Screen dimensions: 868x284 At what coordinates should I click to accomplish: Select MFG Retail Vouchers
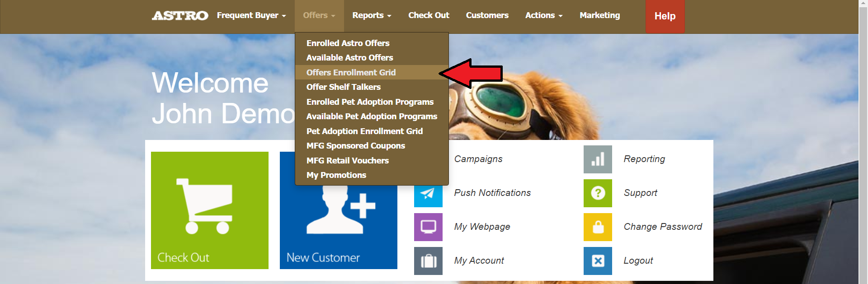pos(371,161)
